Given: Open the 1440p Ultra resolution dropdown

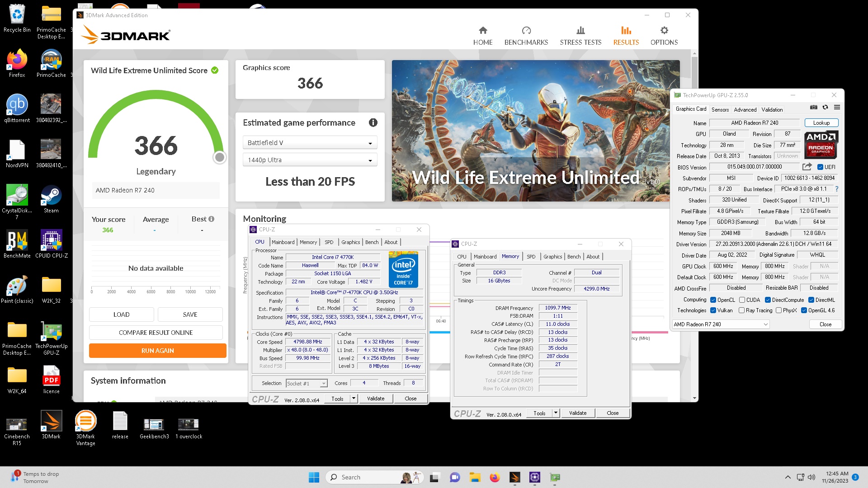Looking at the screenshot, I should coord(310,160).
